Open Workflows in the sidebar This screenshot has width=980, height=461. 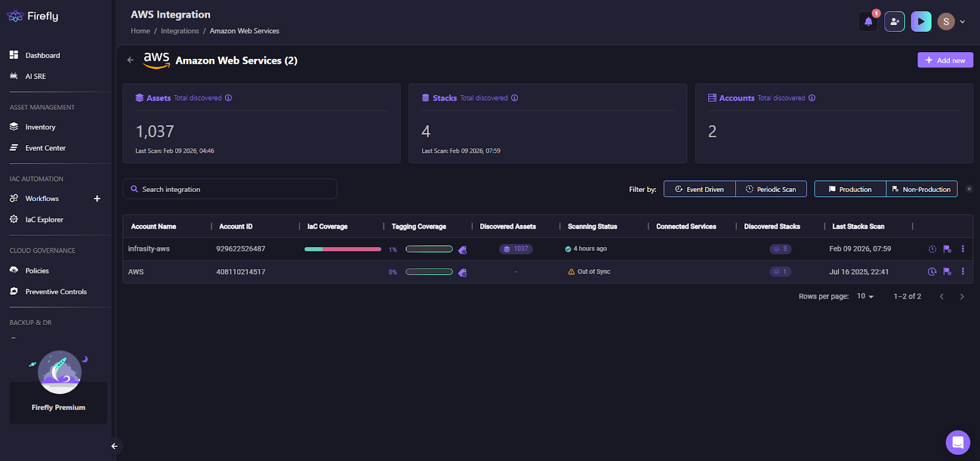coord(42,199)
